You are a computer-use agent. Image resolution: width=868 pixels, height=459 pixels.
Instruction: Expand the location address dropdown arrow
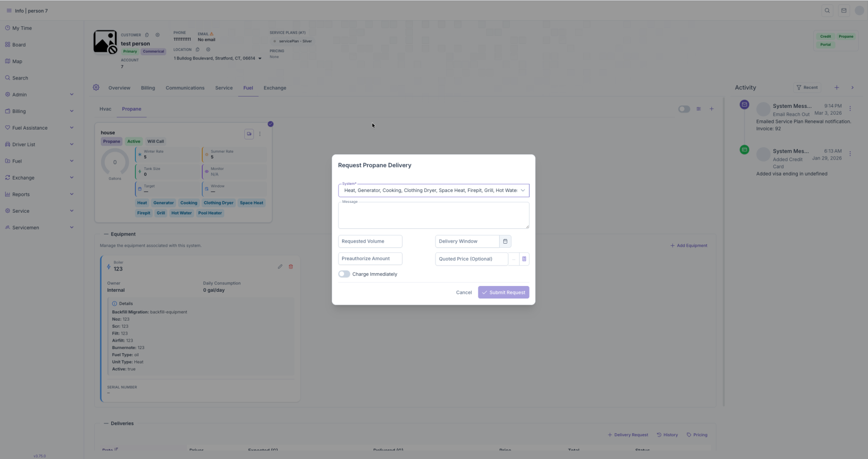pos(260,58)
